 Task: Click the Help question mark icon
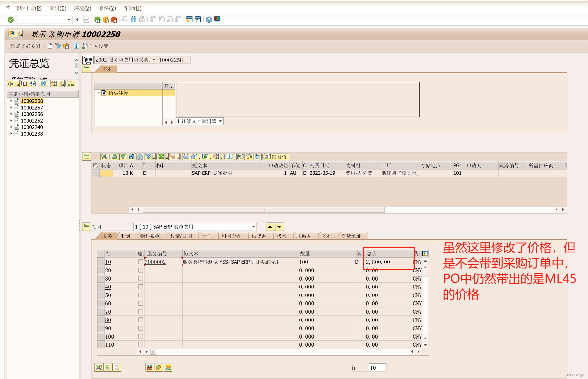pos(209,20)
